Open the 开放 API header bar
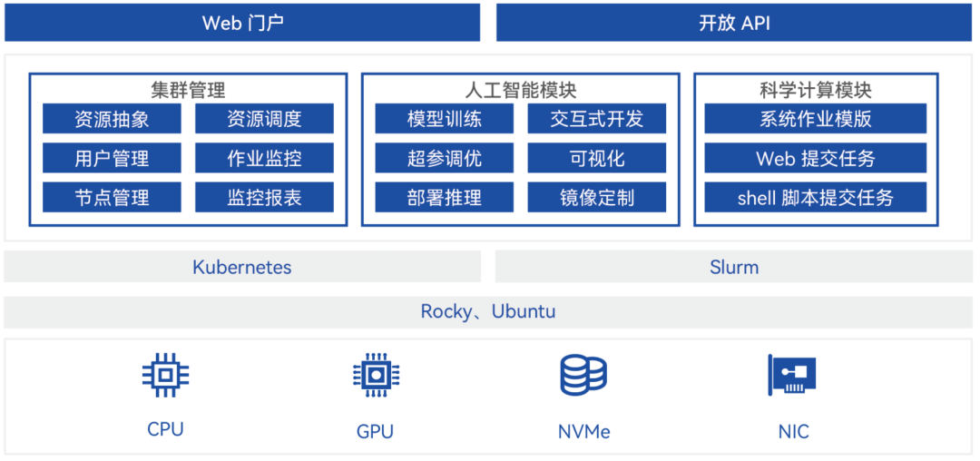 click(x=734, y=23)
